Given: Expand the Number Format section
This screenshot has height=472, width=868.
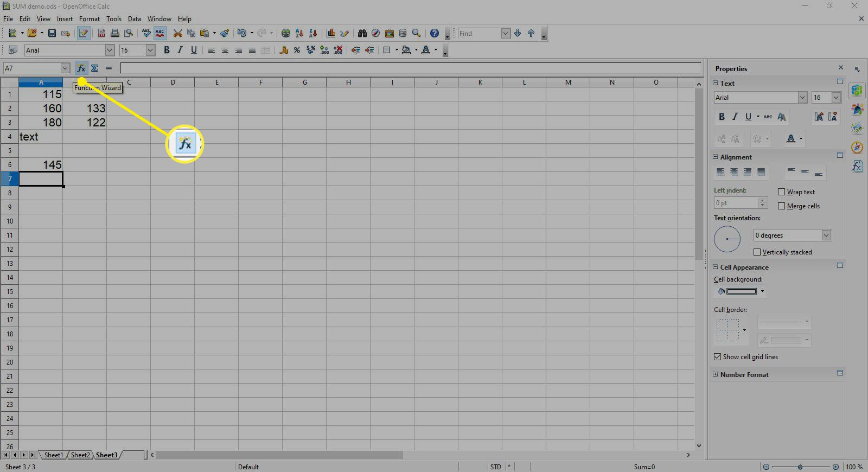Looking at the screenshot, I should click(x=716, y=374).
